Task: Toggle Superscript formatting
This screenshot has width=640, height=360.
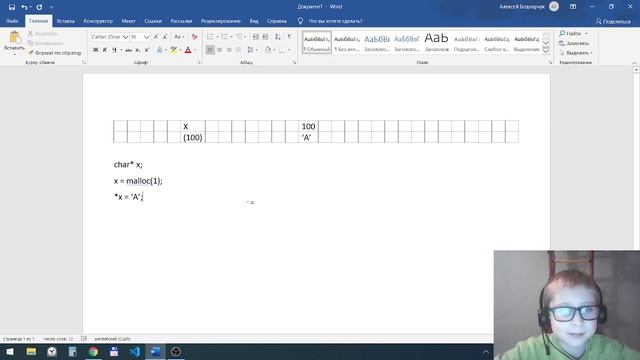Action: [147, 50]
